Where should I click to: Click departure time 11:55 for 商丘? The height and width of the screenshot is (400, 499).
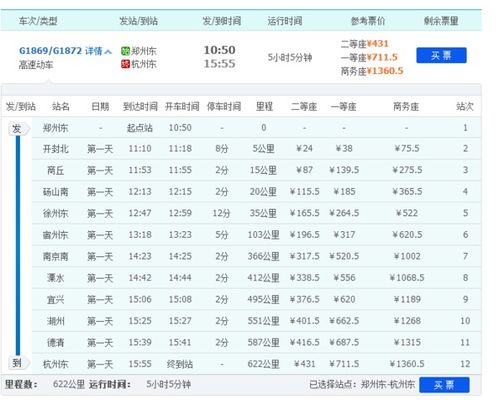[x=180, y=170]
